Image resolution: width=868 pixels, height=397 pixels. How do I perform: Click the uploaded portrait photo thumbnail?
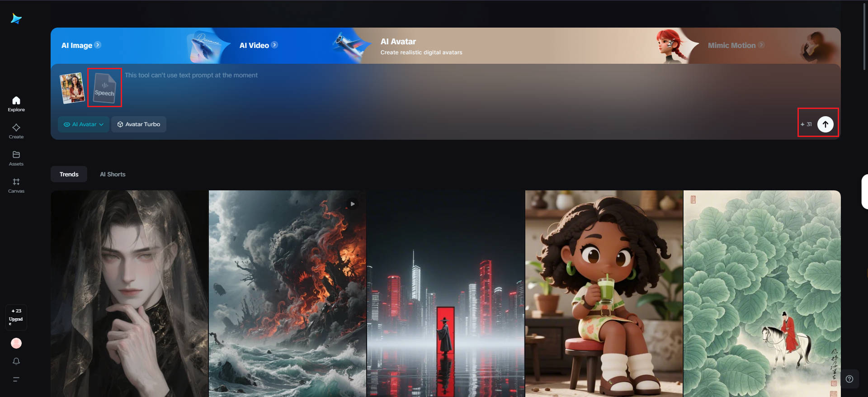pyautogui.click(x=72, y=88)
